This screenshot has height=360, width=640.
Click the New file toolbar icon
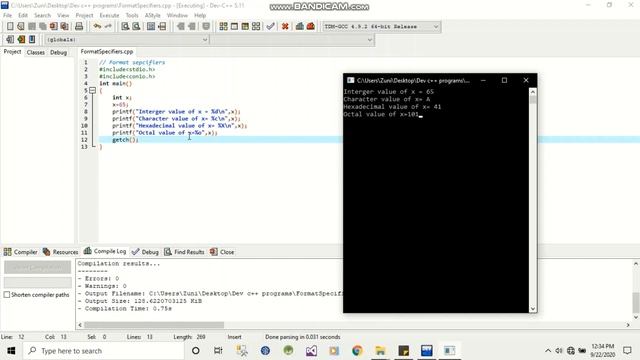pyautogui.click(x=10, y=27)
